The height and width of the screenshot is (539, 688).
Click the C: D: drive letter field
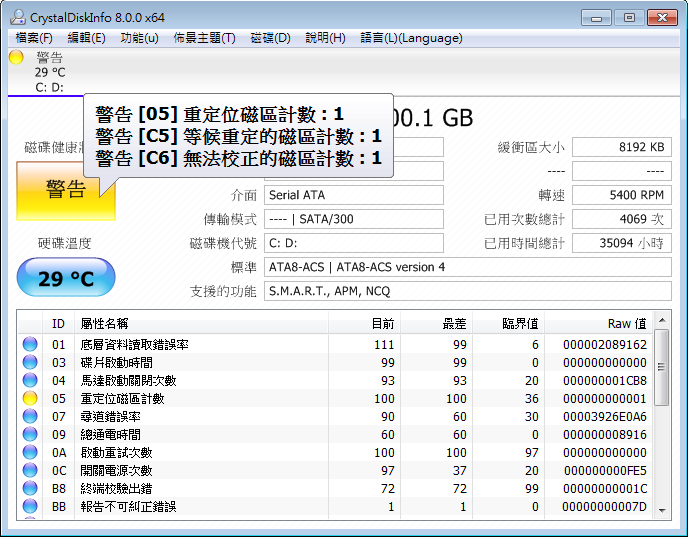(x=354, y=243)
